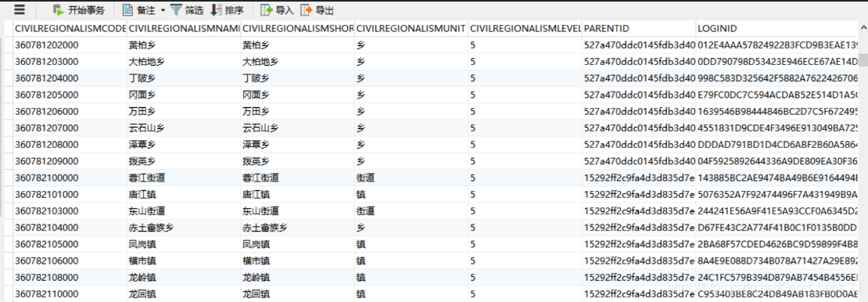
Task: Select 赤土畲族乡 in the SHORT name column
Action: (298, 227)
